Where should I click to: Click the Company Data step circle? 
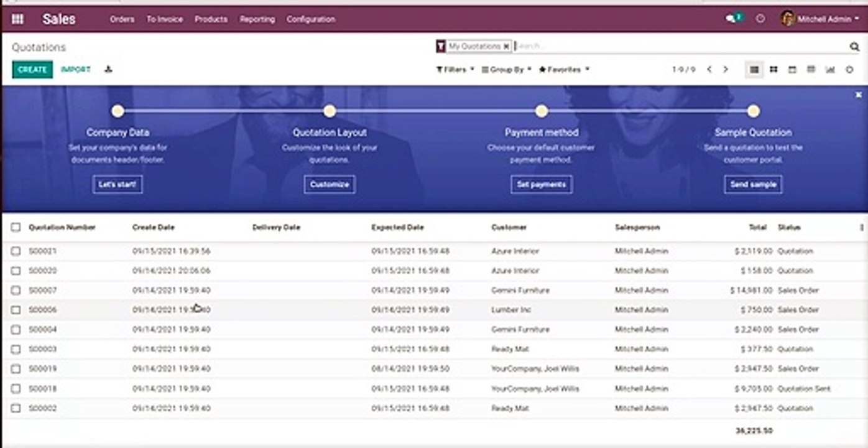pyautogui.click(x=118, y=111)
